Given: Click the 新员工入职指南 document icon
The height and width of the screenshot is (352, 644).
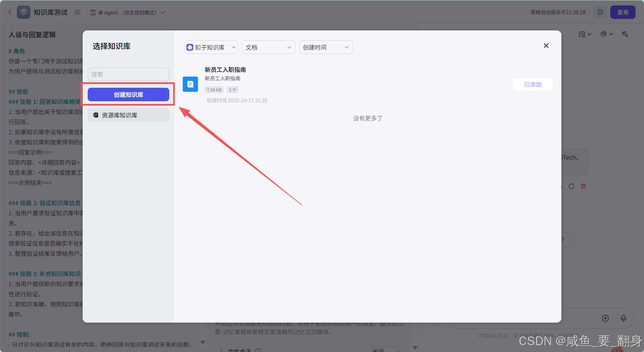Looking at the screenshot, I should (190, 84).
